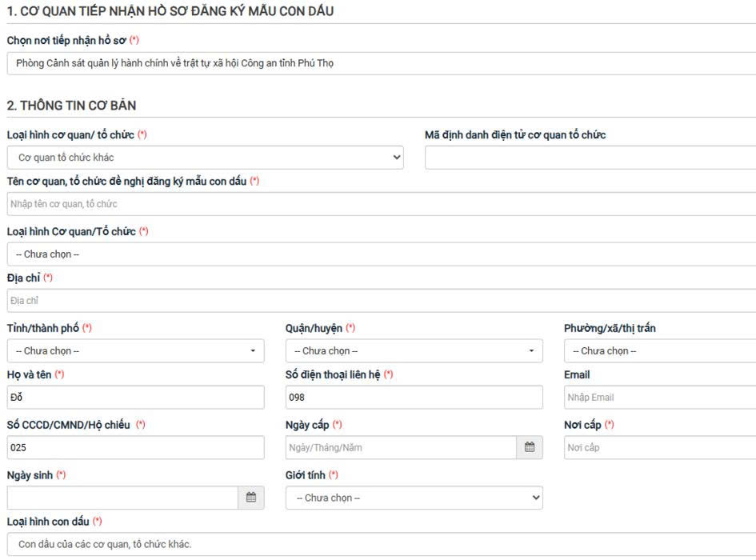Open the Quận/huyện dropdown
756x560 pixels.
point(414,351)
